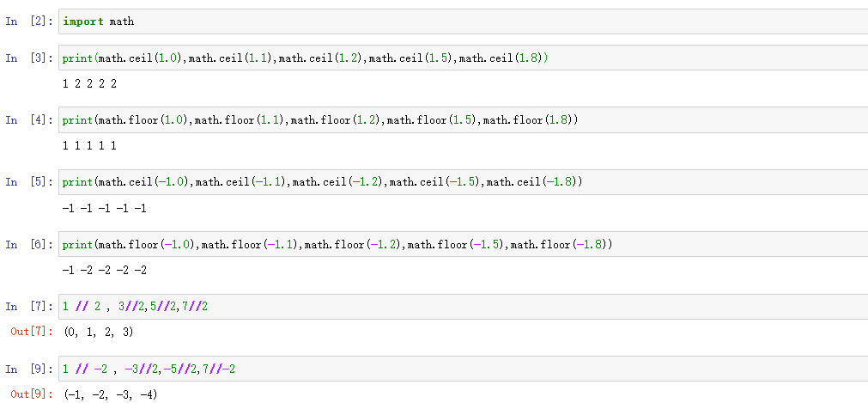Click the (-1, -2, -3, -4) result
The height and width of the screenshot is (403, 868).
(x=111, y=394)
